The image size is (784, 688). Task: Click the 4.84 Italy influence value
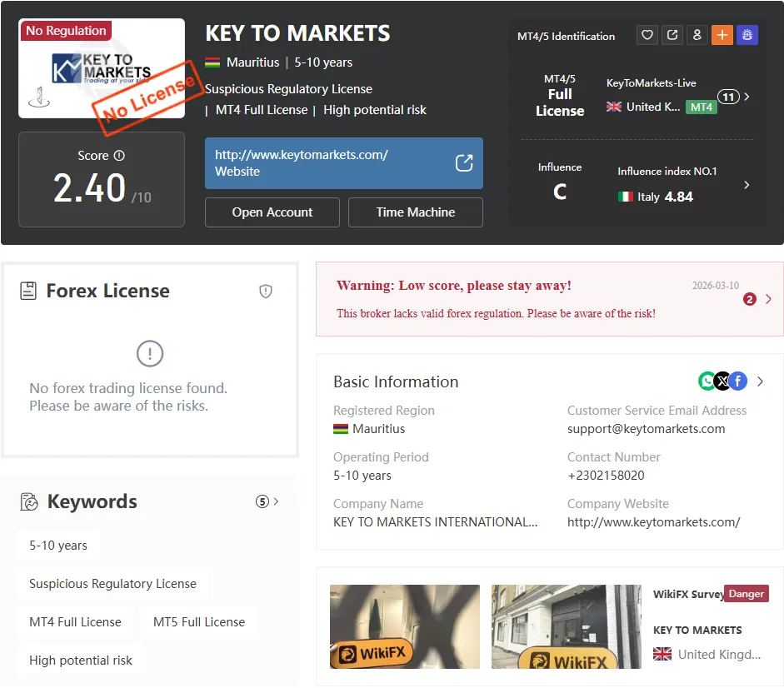coord(679,197)
